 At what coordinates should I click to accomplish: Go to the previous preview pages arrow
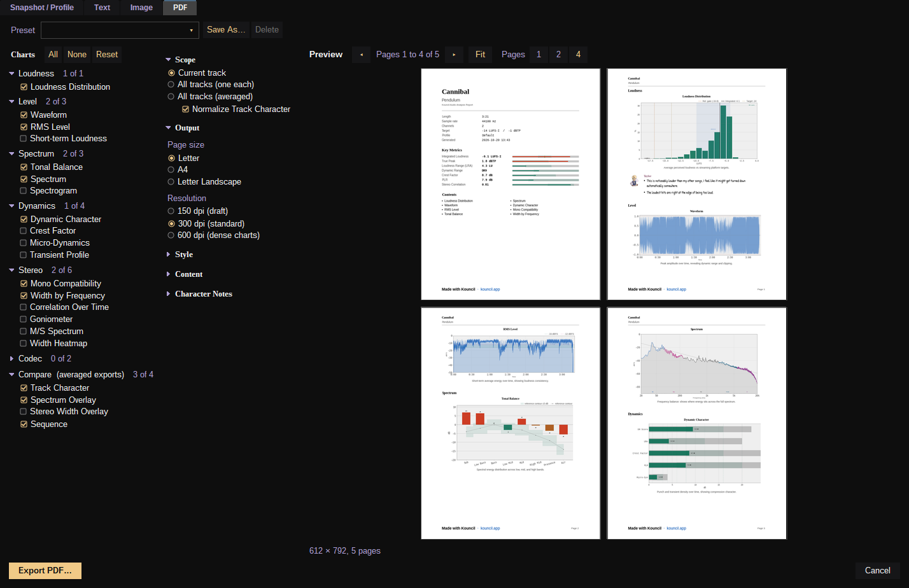coord(362,55)
